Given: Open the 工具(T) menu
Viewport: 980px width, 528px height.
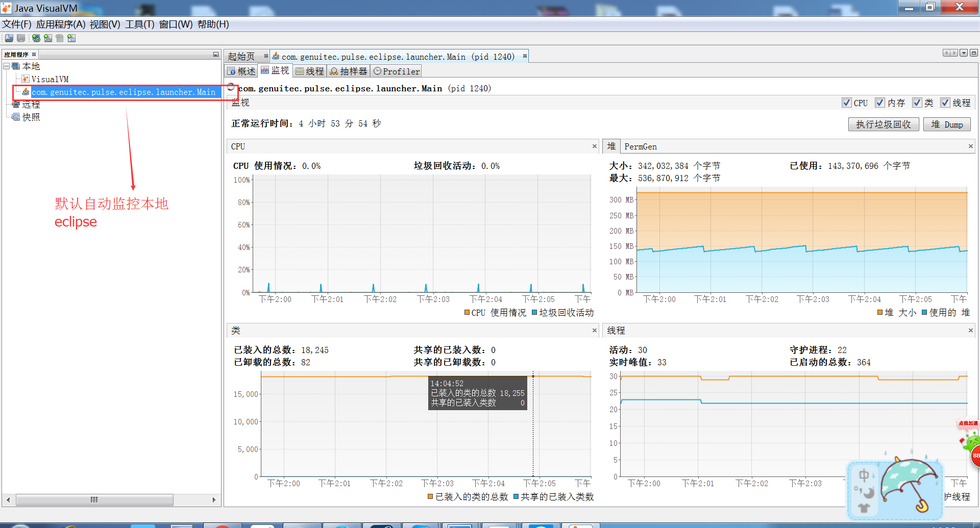Looking at the screenshot, I should [x=140, y=24].
